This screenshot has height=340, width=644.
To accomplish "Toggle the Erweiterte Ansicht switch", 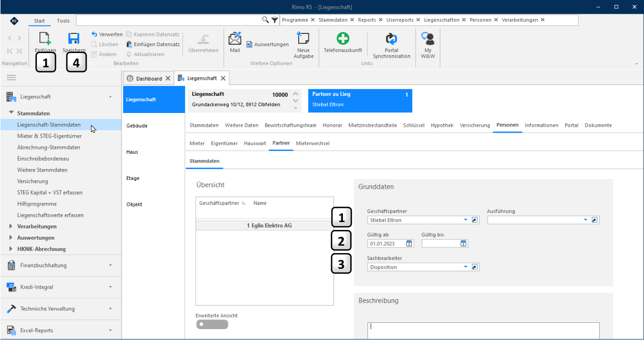I will click(212, 324).
